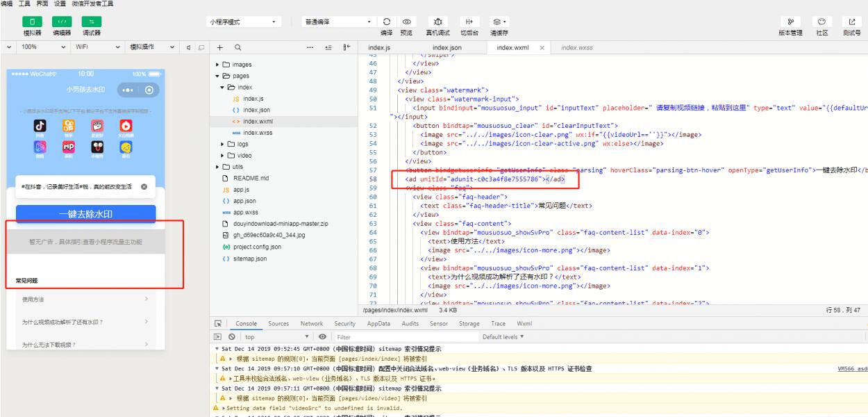Open the 社区 community icon
The height and width of the screenshot is (417, 868).
(x=821, y=22)
